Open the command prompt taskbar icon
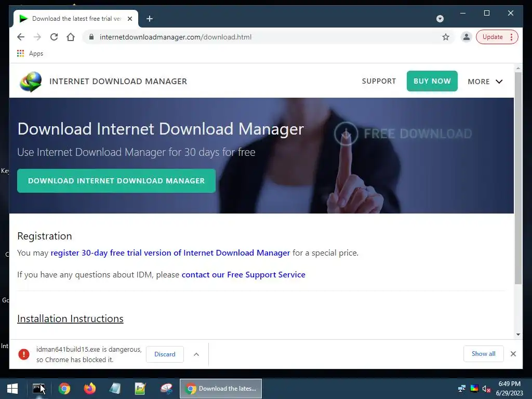This screenshot has width=532, height=399. point(38,389)
